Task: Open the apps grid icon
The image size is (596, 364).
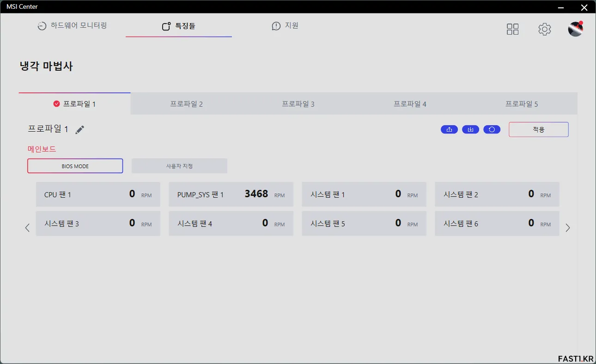Action: [x=513, y=29]
